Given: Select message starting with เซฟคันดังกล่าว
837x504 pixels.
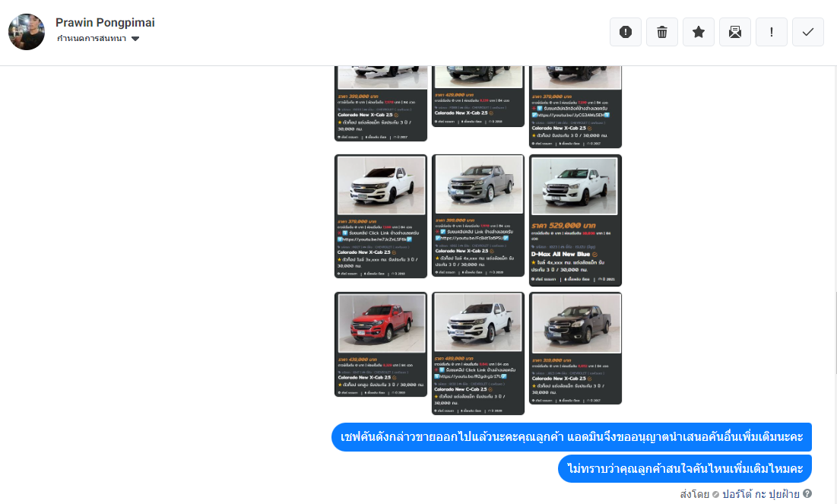Looking at the screenshot, I should coord(572,437).
